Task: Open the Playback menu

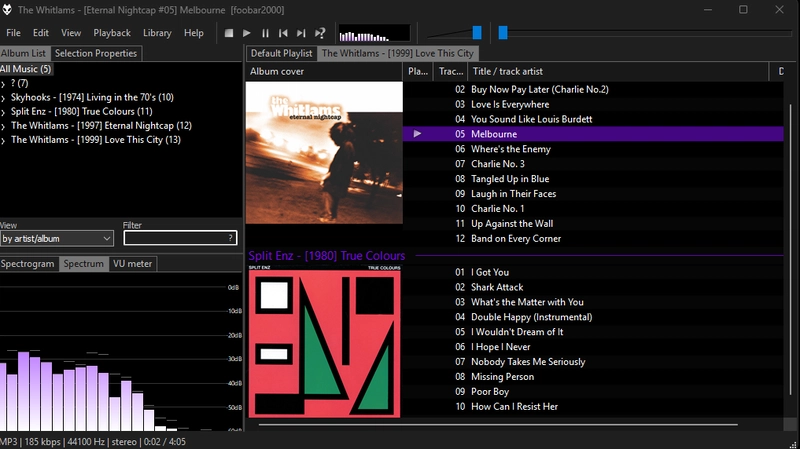Action: 112,33
